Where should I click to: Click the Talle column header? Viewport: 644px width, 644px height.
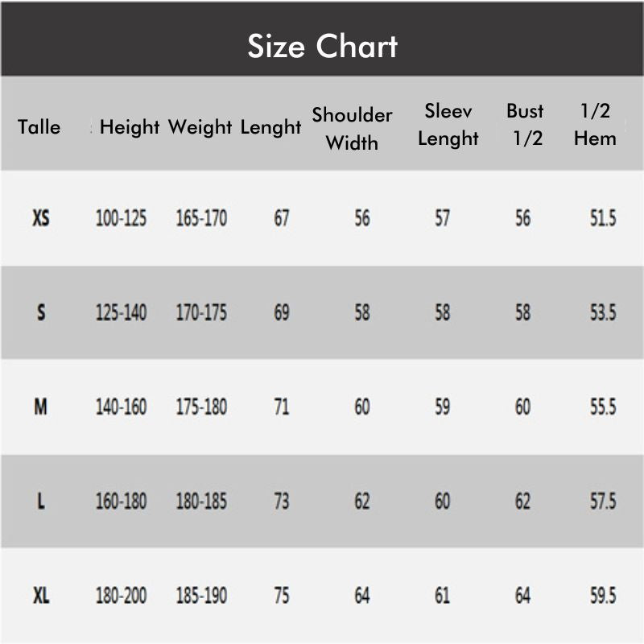[x=39, y=127]
